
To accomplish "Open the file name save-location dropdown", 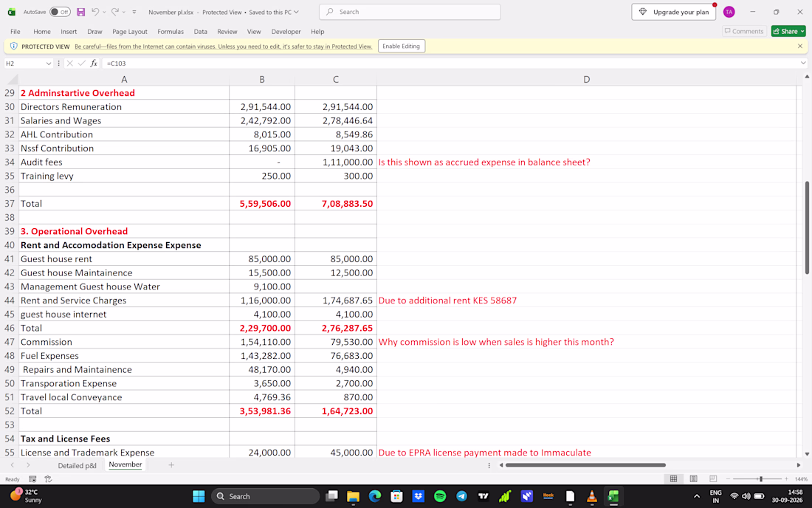I will tap(296, 12).
